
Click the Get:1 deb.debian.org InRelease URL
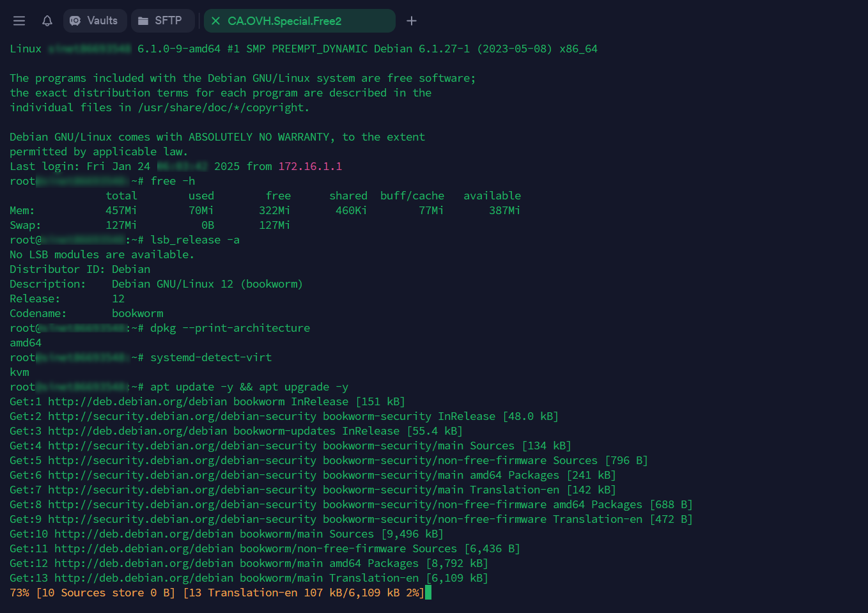[137, 401]
